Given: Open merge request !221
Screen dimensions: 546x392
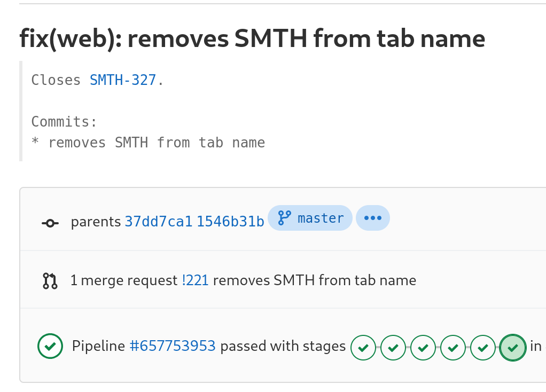Looking at the screenshot, I should click(196, 280).
